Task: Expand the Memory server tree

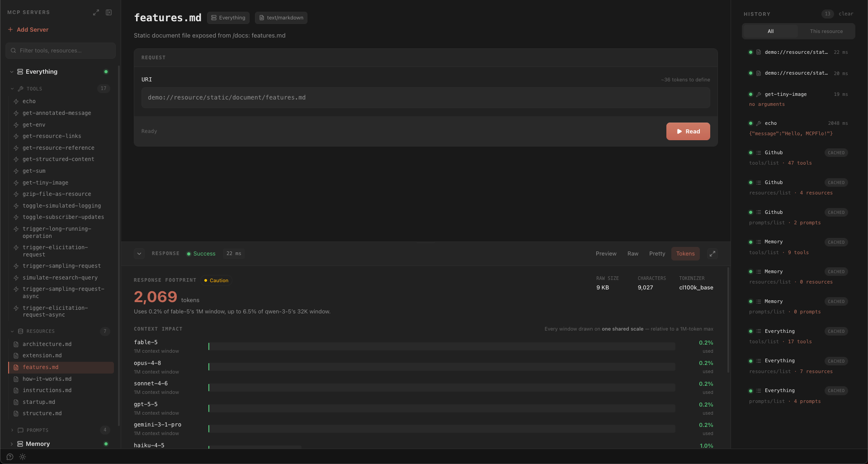Action: [x=12, y=444]
